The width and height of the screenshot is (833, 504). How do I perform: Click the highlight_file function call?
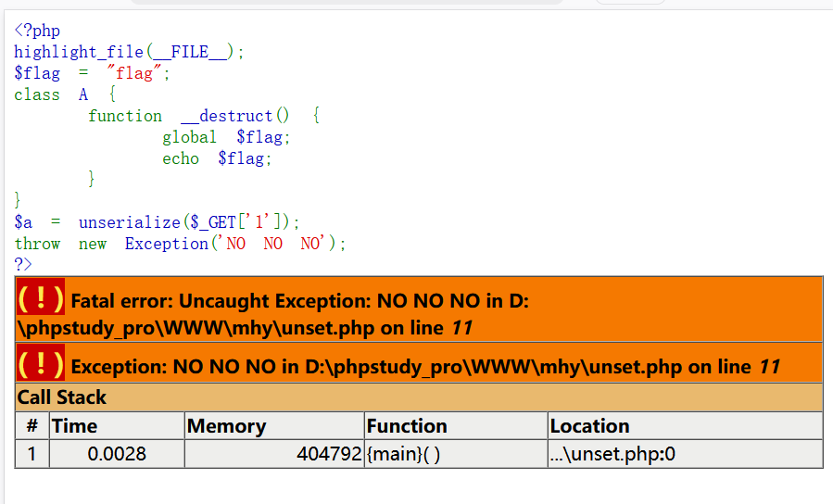pyautogui.click(x=79, y=52)
